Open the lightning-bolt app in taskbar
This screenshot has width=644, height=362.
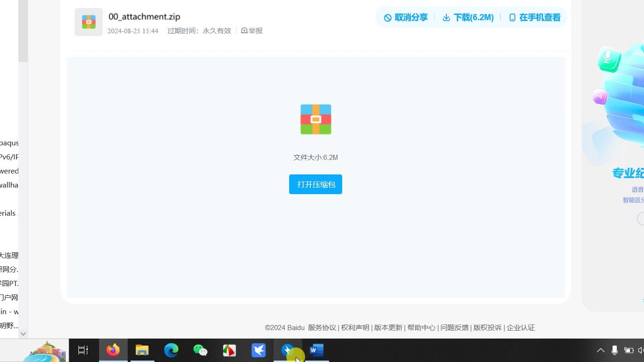(287, 350)
